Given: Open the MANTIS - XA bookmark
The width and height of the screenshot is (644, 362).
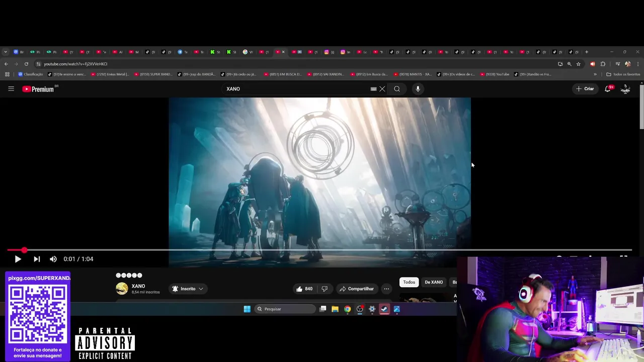Looking at the screenshot, I should pyautogui.click(x=413, y=74).
